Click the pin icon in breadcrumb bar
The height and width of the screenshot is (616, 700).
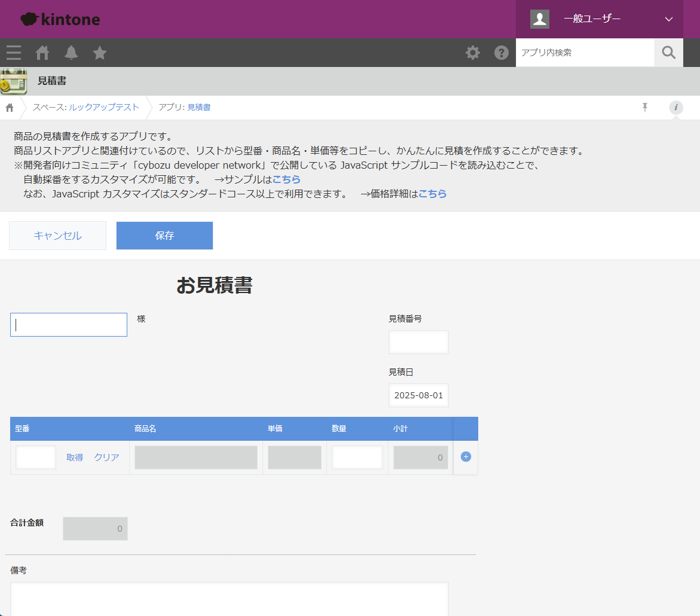[x=644, y=107]
